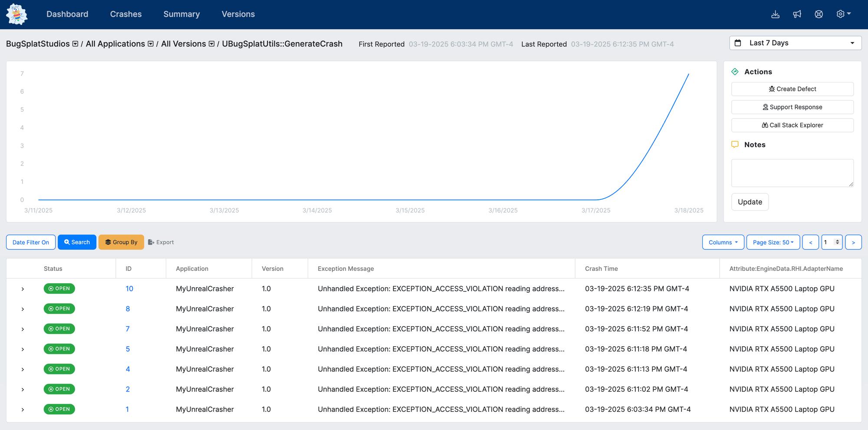Open announcements megaphone icon
Viewport: 868px width, 430px height.
coord(797,14)
